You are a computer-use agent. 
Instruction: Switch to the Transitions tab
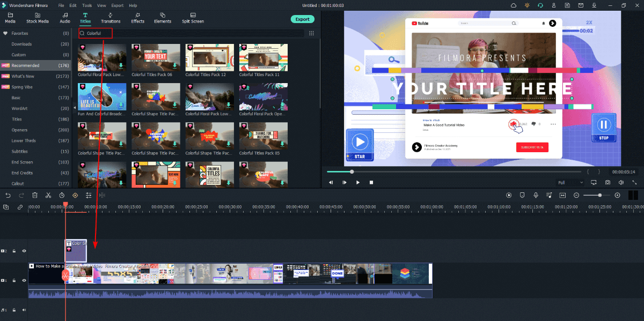(x=111, y=18)
